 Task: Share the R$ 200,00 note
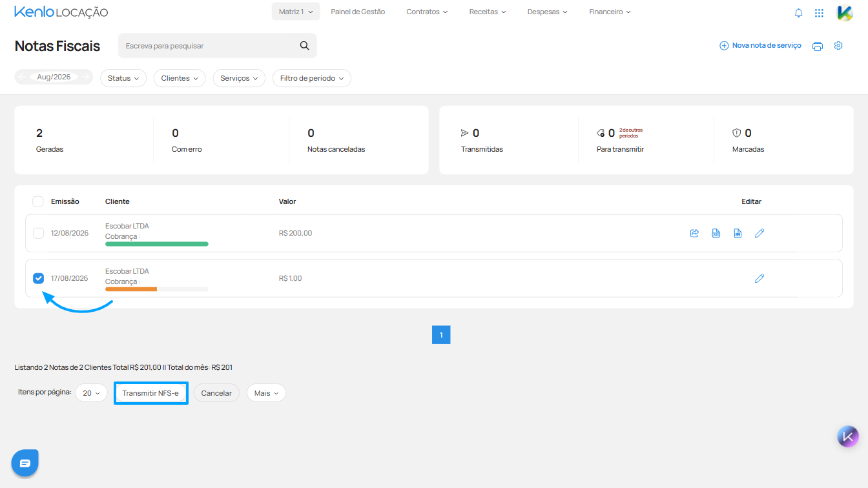click(695, 233)
